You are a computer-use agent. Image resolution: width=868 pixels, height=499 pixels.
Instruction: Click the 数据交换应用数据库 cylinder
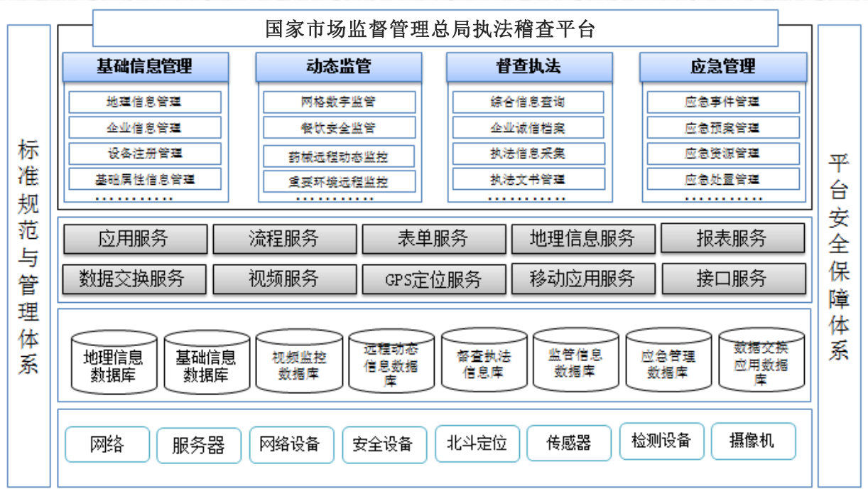(x=761, y=360)
